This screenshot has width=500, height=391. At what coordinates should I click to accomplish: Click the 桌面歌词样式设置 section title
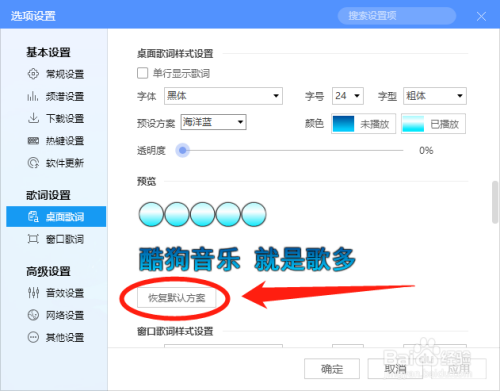point(175,53)
